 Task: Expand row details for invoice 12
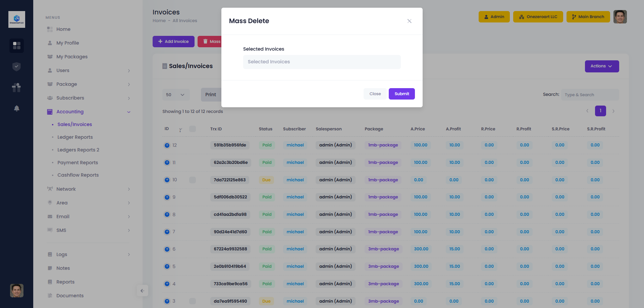167,145
